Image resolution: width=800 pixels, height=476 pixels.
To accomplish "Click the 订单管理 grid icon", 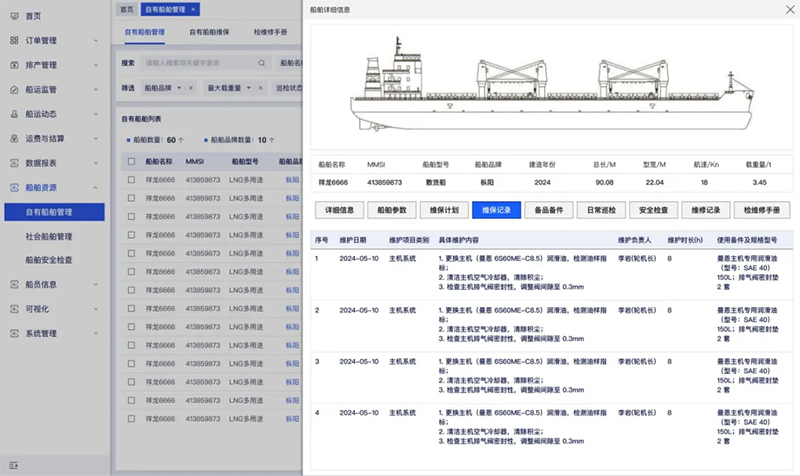I will (x=13, y=40).
